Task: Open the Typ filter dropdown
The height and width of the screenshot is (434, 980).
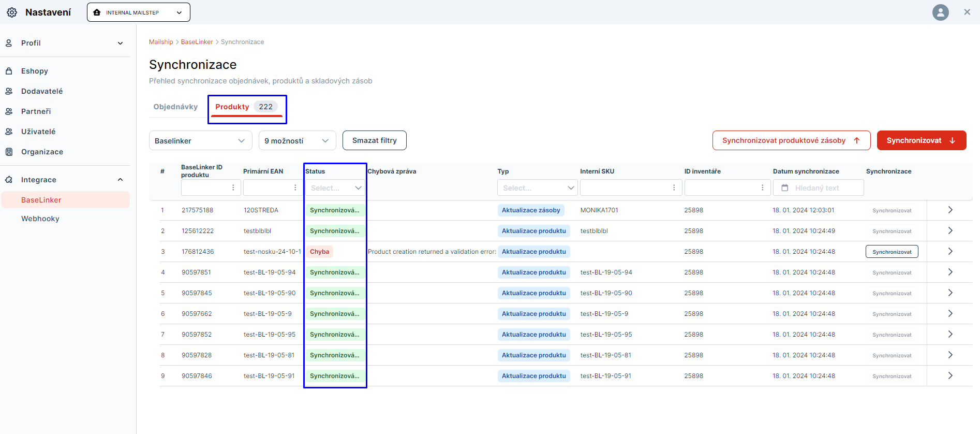Action: point(537,188)
